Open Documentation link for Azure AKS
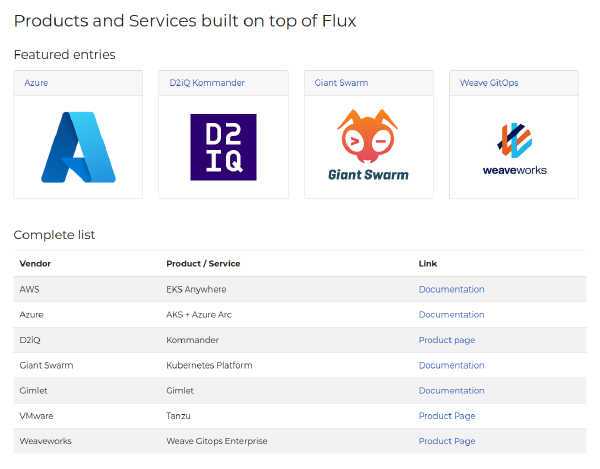The image size is (600, 469). click(x=451, y=315)
